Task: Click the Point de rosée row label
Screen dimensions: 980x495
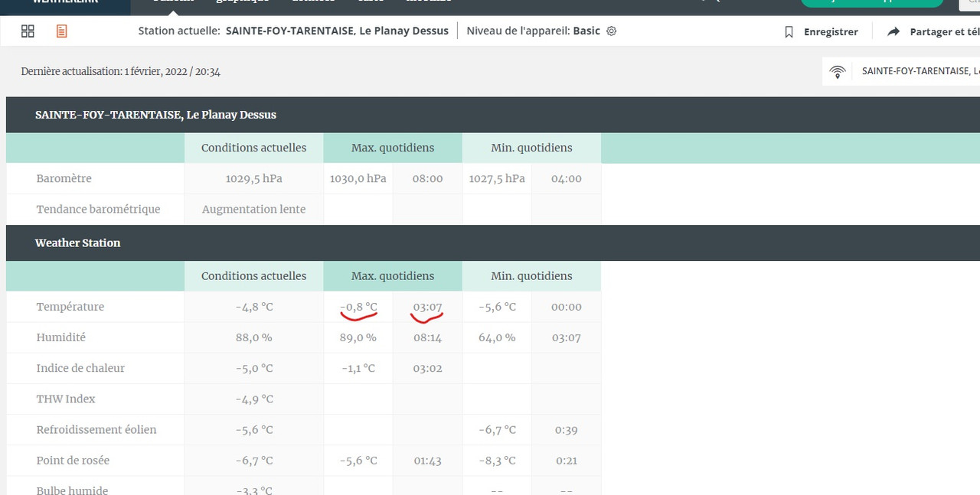Action: [73, 460]
